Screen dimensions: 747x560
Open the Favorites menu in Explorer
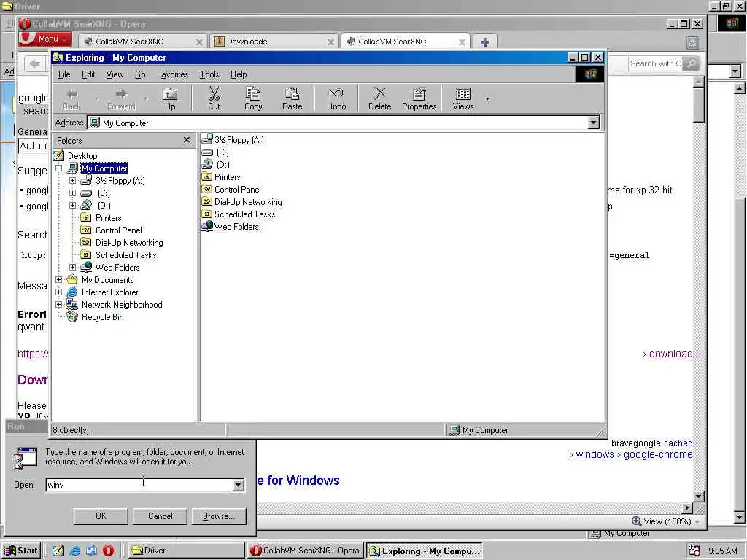pyautogui.click(x=172, y=74)
